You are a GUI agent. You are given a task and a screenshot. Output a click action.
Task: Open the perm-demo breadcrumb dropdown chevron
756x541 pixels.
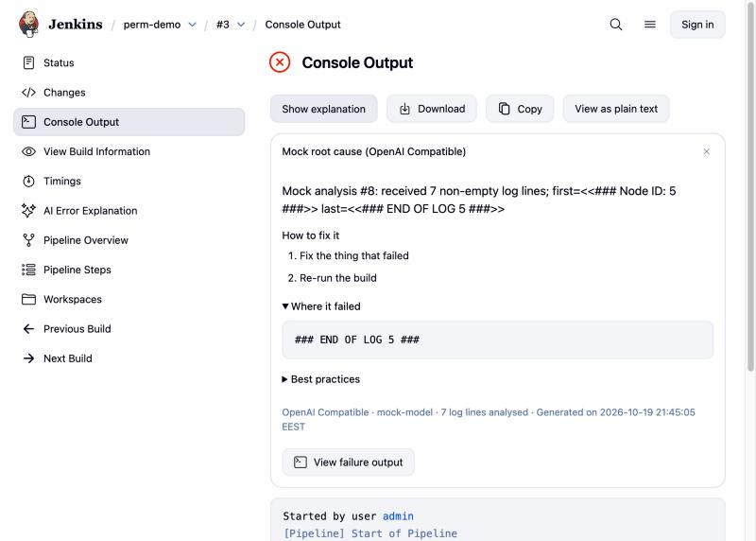[x=193, y=25]
